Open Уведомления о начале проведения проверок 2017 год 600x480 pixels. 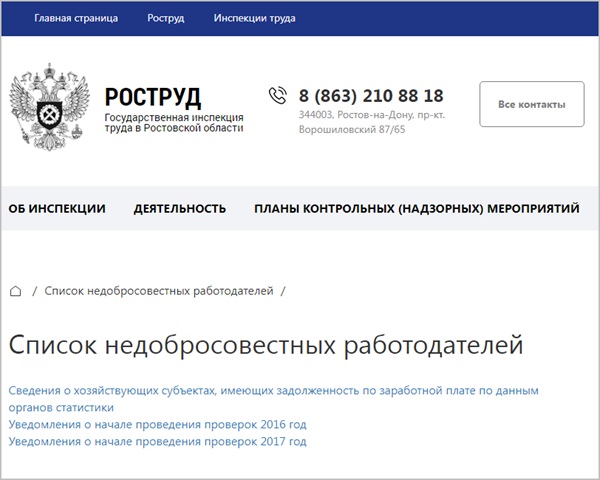(x=157, y=441)
